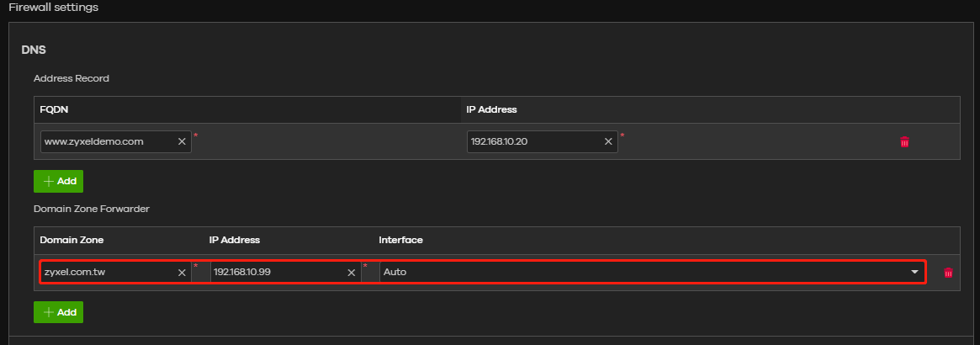
Task: Delete the www.zyxeldemo.com address record
Action: [904, 142]
